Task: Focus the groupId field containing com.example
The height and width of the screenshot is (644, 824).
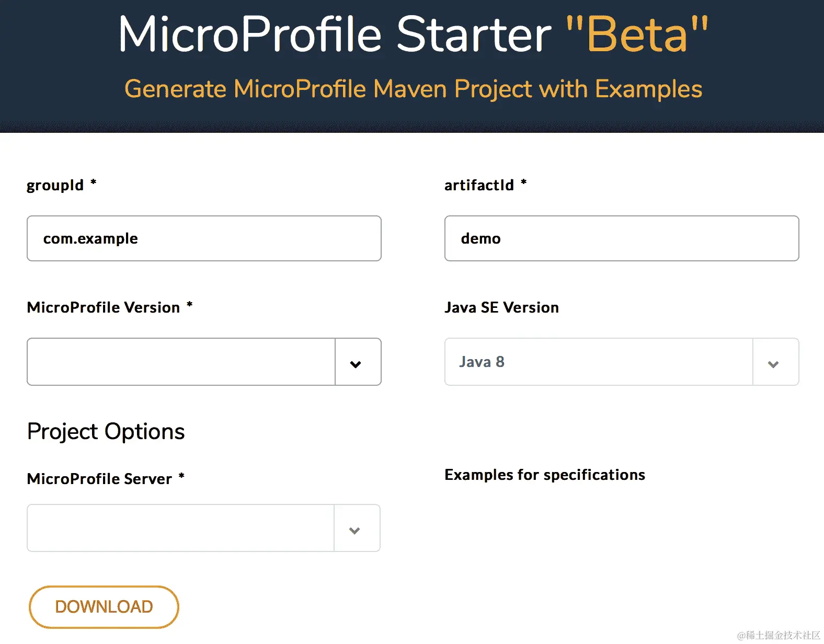Action: point(204,238)
